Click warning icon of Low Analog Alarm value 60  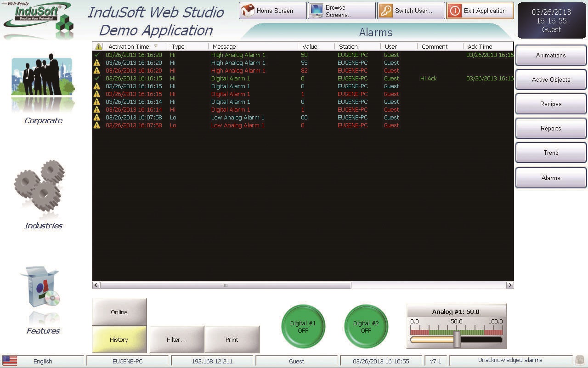pos(97,117)
